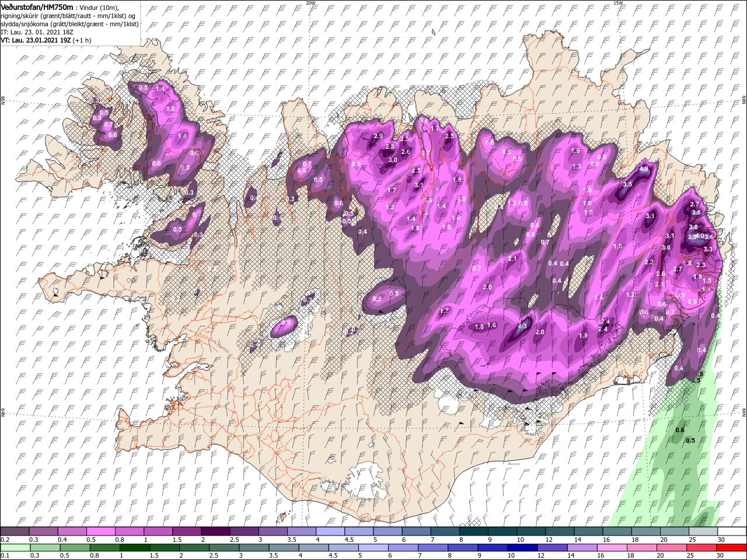Click the palest green swatch between 0.1 and 0.3

click(x=15, y=548)
